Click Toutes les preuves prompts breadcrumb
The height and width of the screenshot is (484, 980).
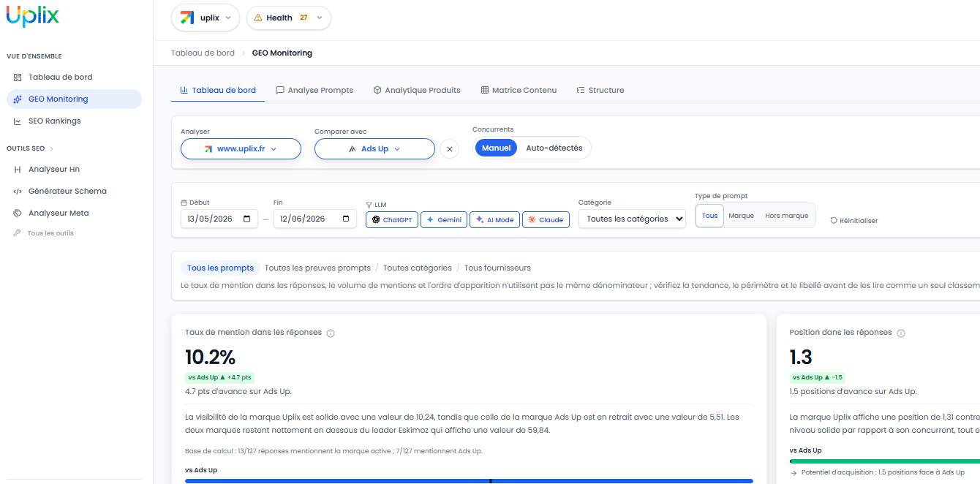click(317, 268)
